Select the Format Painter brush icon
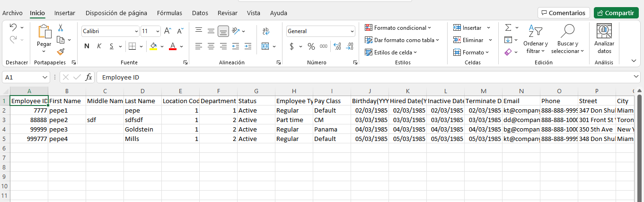This screenshot has width=644, height=202. point(61,52)
